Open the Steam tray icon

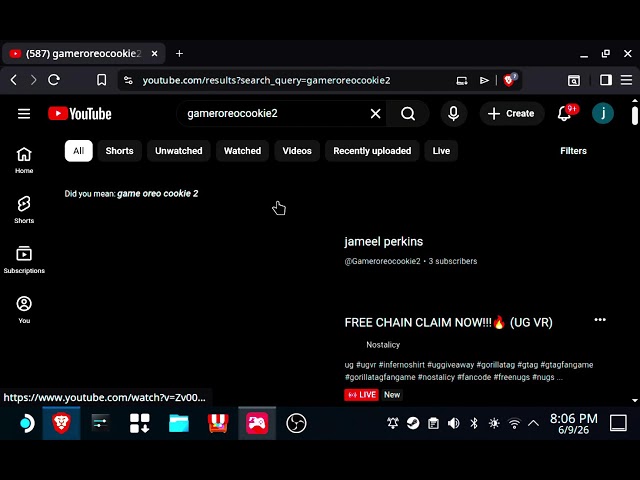point(413,423)
